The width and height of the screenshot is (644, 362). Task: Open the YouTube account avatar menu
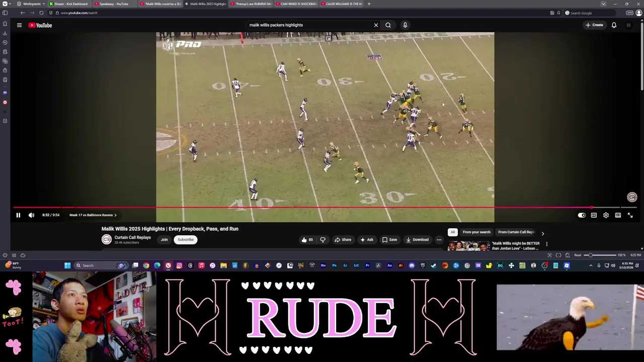[x=628, y=25]
